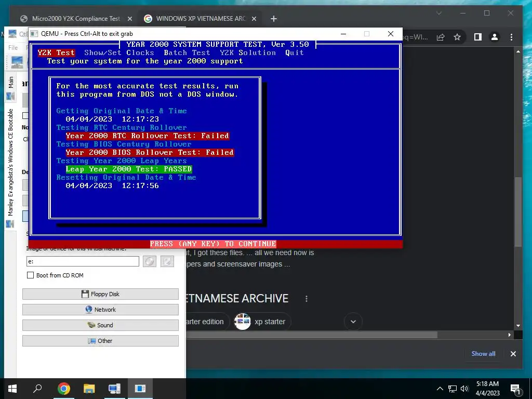Screen dimensions: 532x399
Task: Open Windows taskbar search
Action: pyautogui.click(x=37, y=389)
